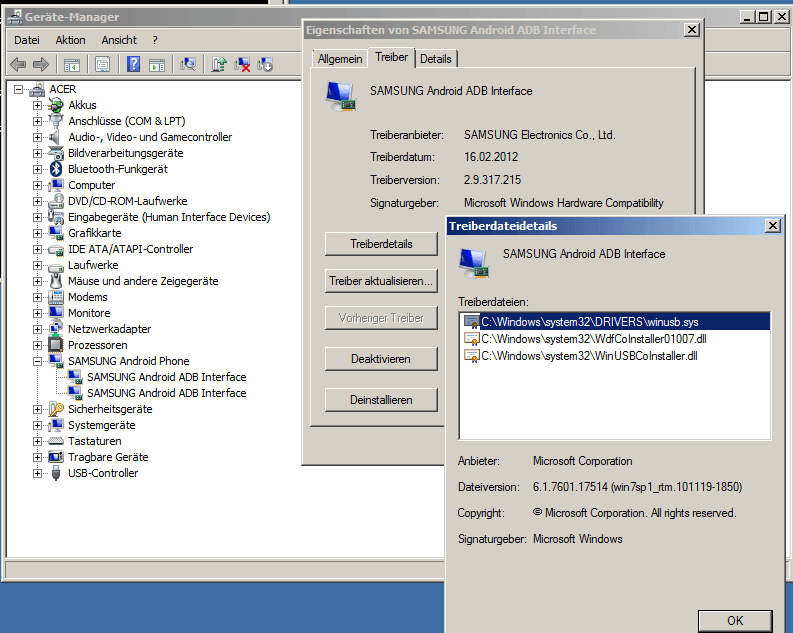
Task: Collapse the SAMSUNG Android Phone node
Action: pos(37,361)
